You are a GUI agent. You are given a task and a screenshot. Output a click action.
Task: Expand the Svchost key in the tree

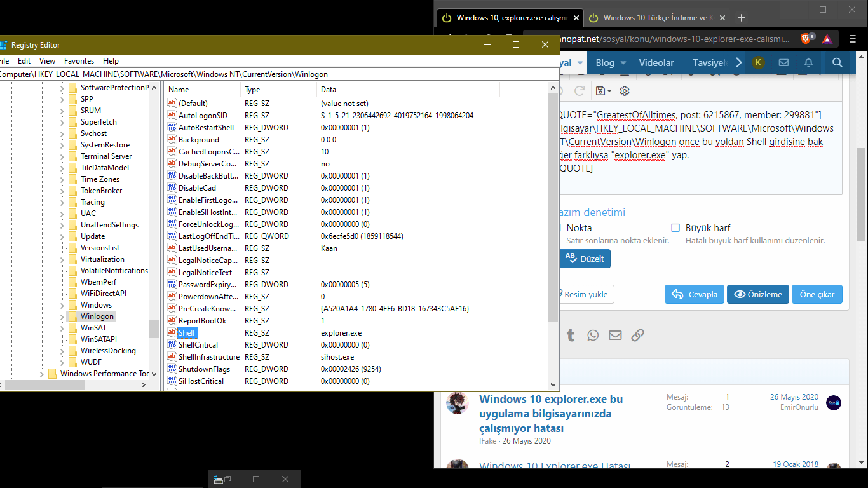[x=62, y=133]
